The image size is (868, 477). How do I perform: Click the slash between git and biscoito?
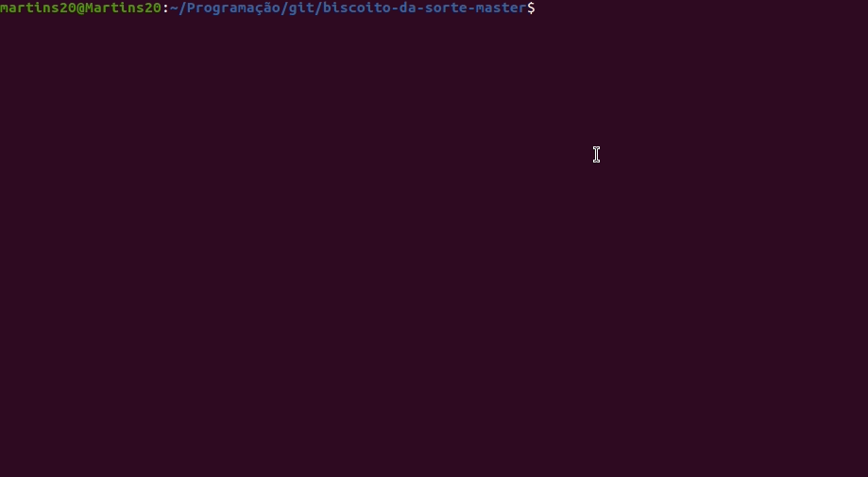point(318,8)
